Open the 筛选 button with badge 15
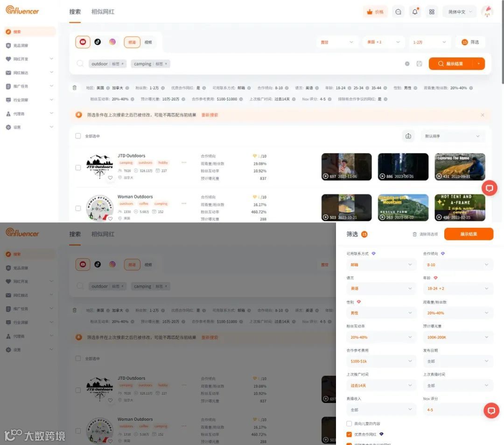Viewport: 504px width, 445px height. tap(470, 42)
